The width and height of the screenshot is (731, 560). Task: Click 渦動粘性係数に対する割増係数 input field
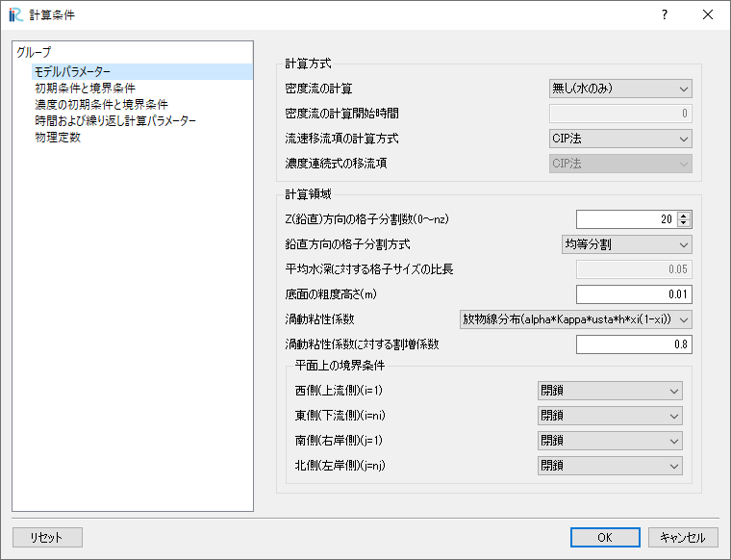pyautogui.click(x=634, y=344)
